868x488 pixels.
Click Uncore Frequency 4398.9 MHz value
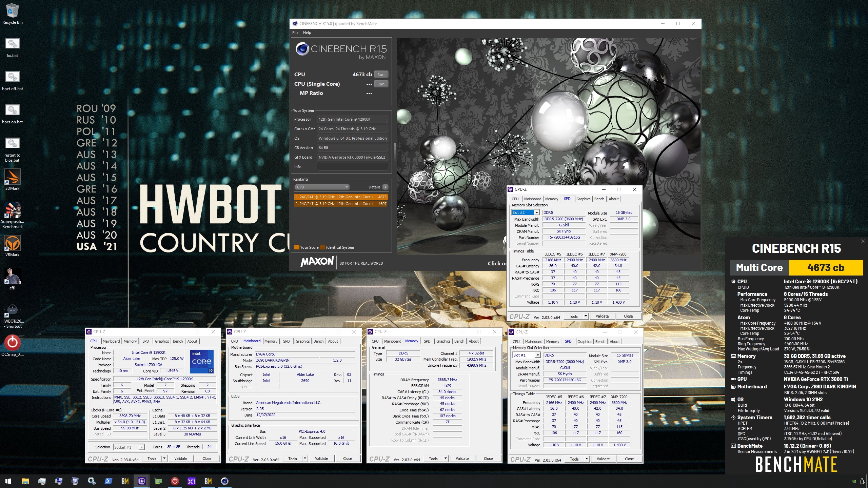[x=476, y=365]
